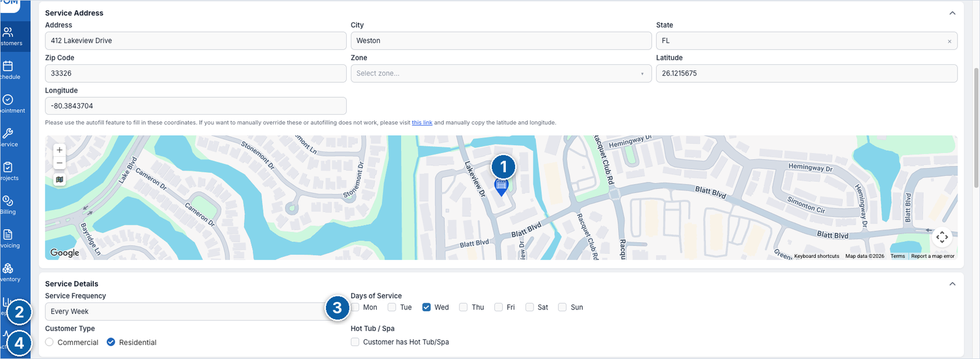
Task: Check the Sun service day
Action: point(562,307)
